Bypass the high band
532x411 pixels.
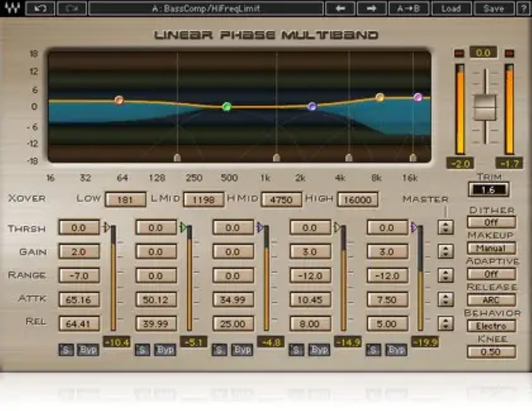tap(396, 350)
